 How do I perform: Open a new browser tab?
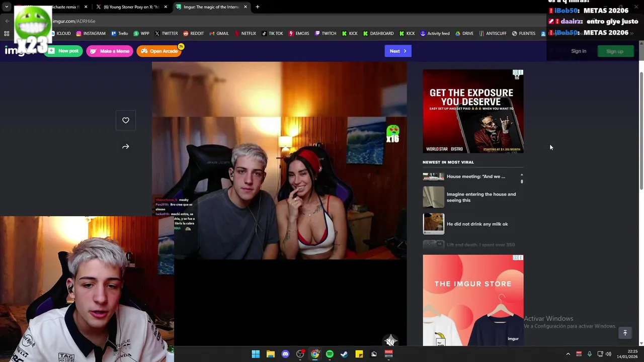coord(258,7)
